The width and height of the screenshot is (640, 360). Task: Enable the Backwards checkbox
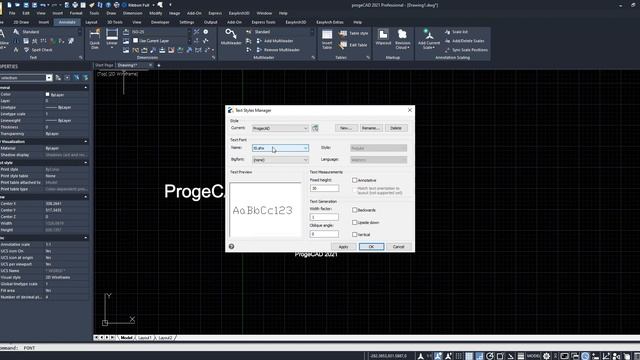coord(355,210)
